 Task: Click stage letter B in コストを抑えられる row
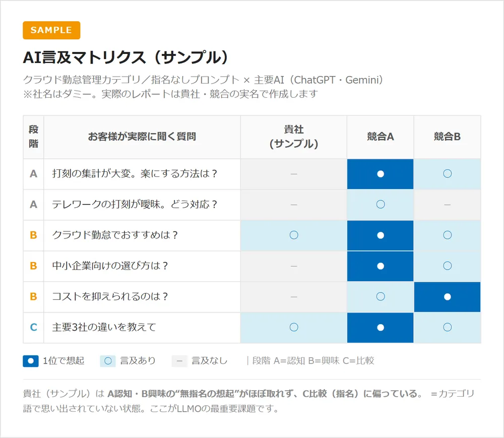click(33, 296)
